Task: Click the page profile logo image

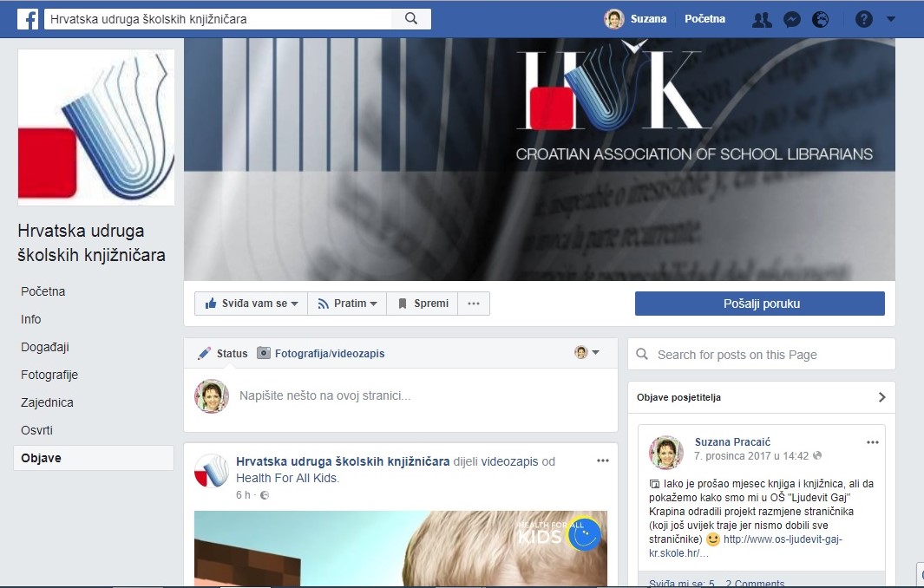Action: pos(96,127)
